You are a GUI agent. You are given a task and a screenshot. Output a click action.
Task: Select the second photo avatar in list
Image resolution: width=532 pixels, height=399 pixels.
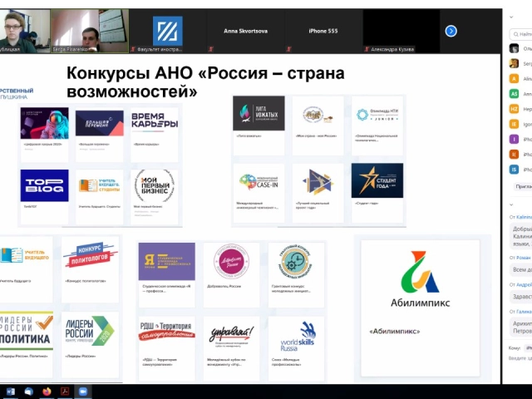514,63
